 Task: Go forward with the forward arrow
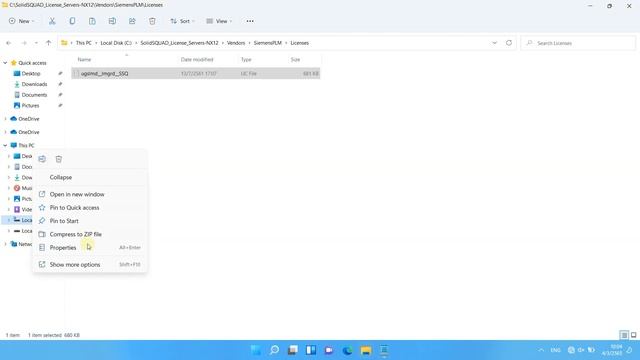pyautogui.click(x=24, y=43)
